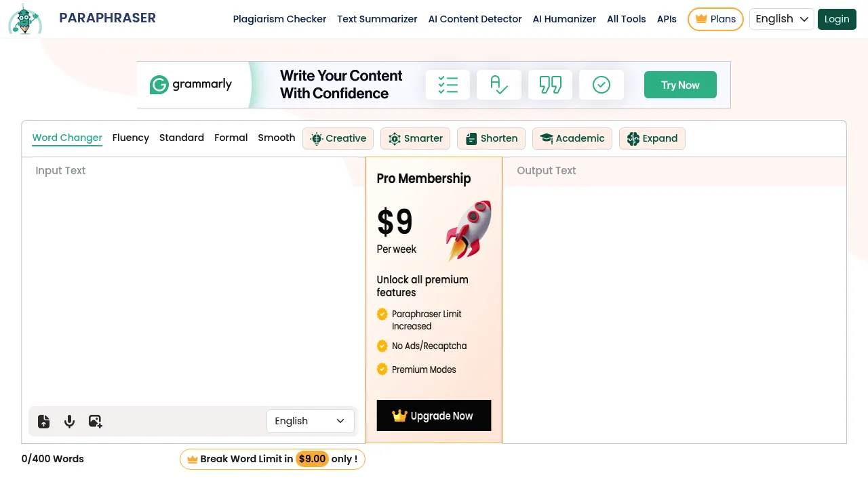The width and height of the screenshot is (868, 488).
Task: Click the rocket illustration in the Pro panel
Action: (469, 230)
